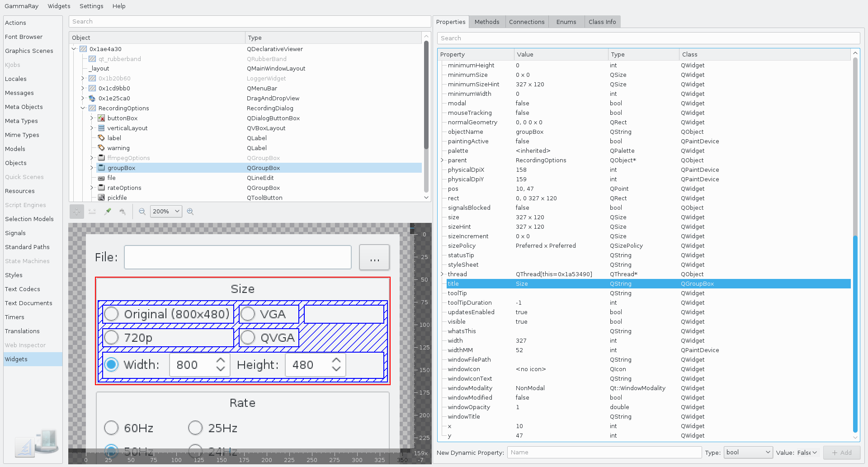Click the buttonBox dialog icon in tree
This screenshot has width=868, height=467.
101,118
